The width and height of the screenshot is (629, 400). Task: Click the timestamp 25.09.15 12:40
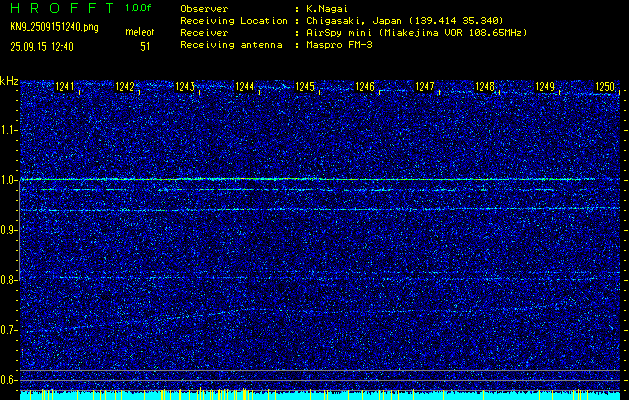click(42, 47)
